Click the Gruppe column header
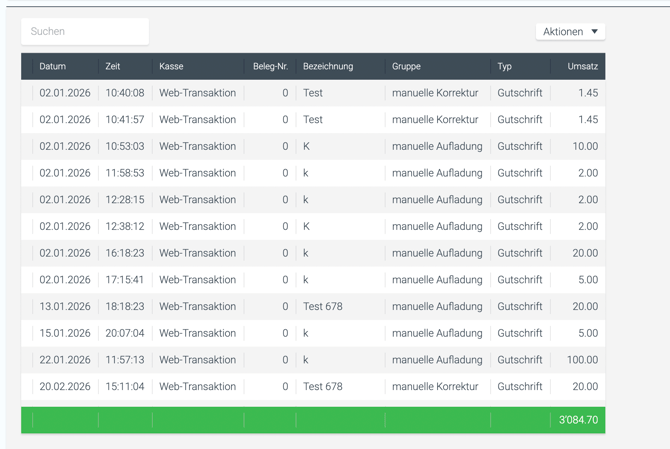The width and height of the screenshot is (670, 449). pos(406,67)
